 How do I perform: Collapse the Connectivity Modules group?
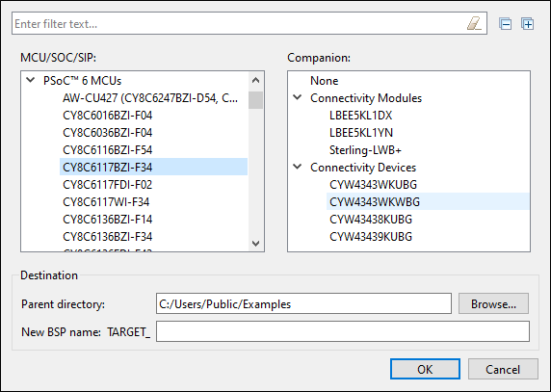click(298, 97)
